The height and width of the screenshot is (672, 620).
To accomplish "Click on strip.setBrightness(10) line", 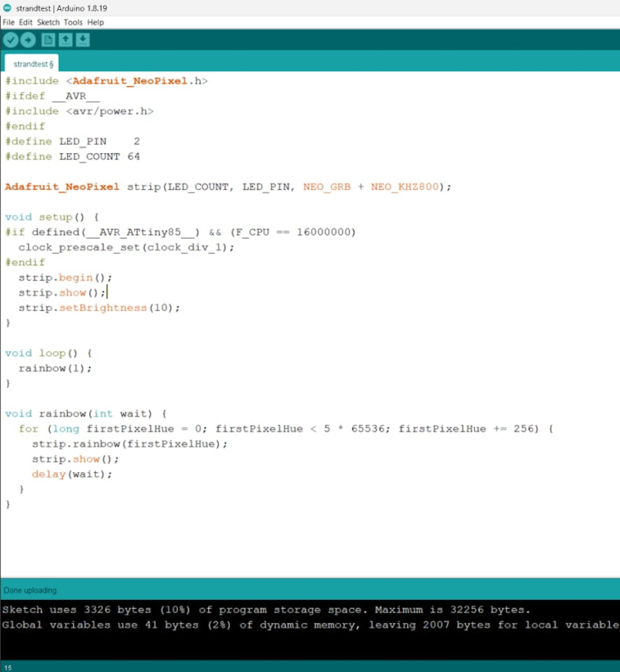I will point(99,307).
